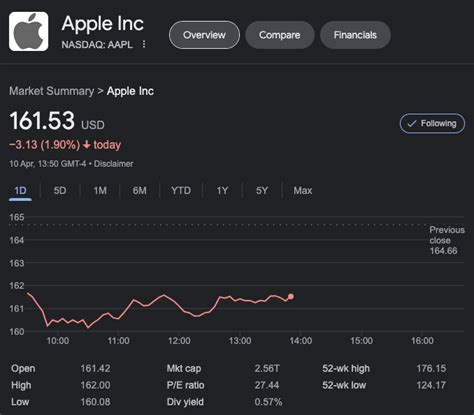Click the Low value 160.08
The width and height of the screenshot is (474, 415).
95,402
